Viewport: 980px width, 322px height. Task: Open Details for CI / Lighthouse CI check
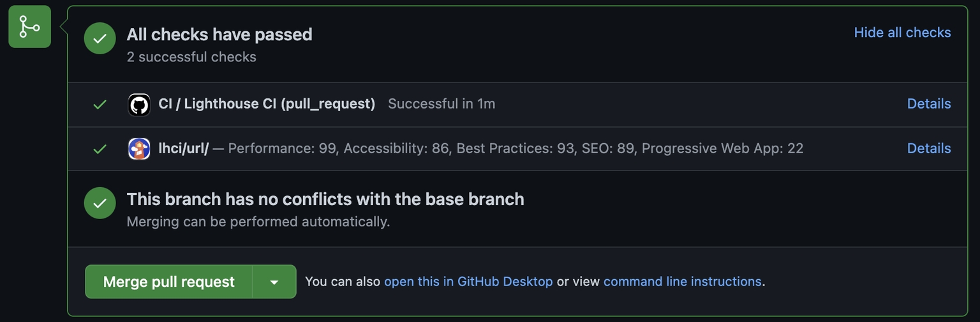pyautogui.click(x=929, y=103)
